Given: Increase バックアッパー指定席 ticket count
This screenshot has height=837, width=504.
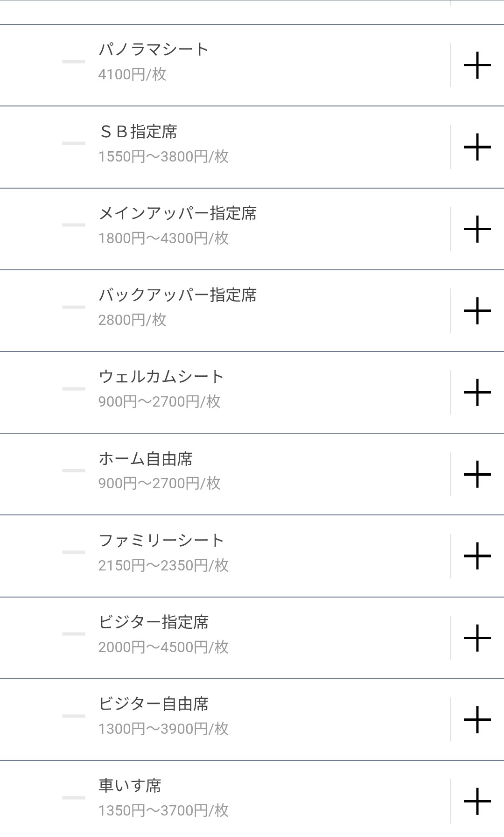Looking at the screenshot, I should (x=477, y=310).
